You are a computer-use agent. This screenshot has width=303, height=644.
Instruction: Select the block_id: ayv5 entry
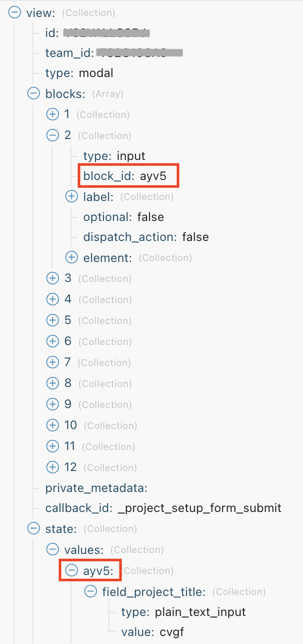click(x=128, y=176)
